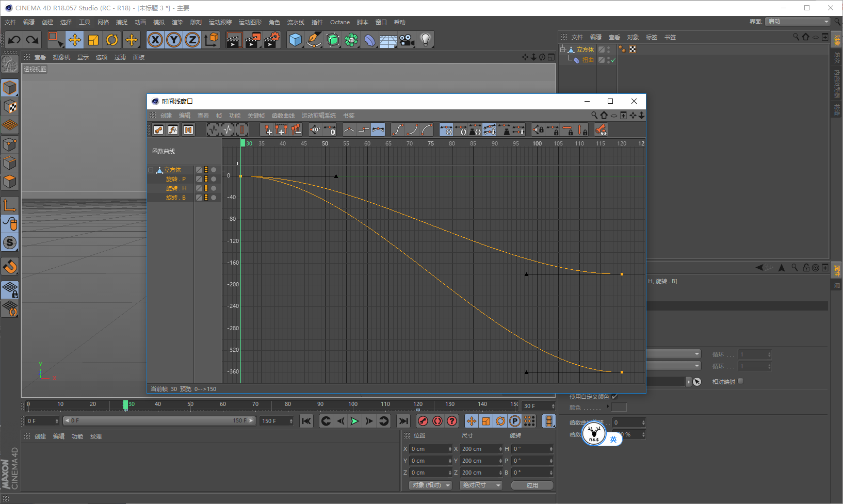
Task: Collapse 立方体 in Object Manager
Action: click(563, 50)
